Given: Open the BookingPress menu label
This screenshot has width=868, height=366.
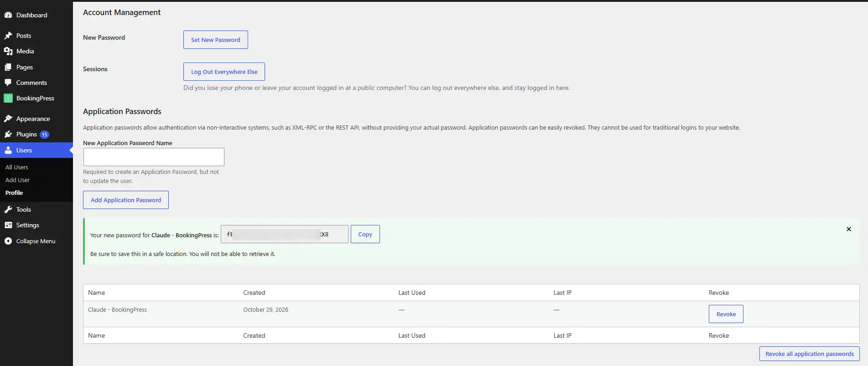Looking at the screenshot, I should (x=35, y=98).
